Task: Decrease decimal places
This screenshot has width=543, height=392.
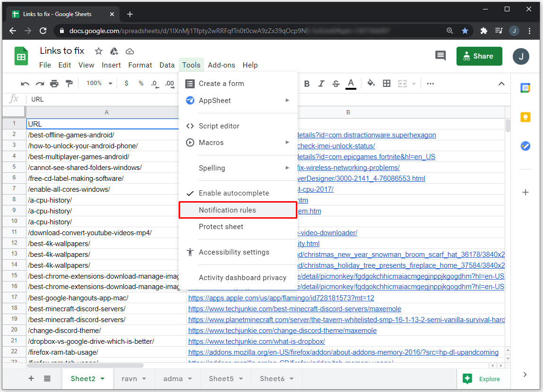Action: [x=155, y=84]
